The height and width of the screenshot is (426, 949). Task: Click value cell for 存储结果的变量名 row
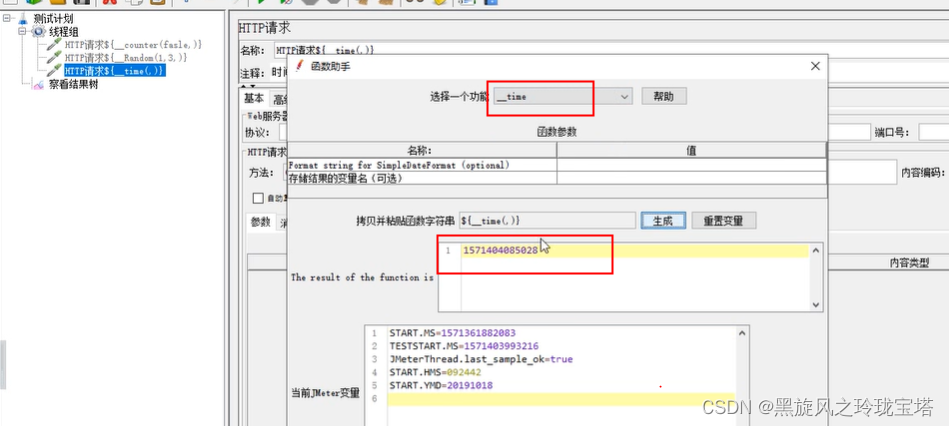coord(691,178)
